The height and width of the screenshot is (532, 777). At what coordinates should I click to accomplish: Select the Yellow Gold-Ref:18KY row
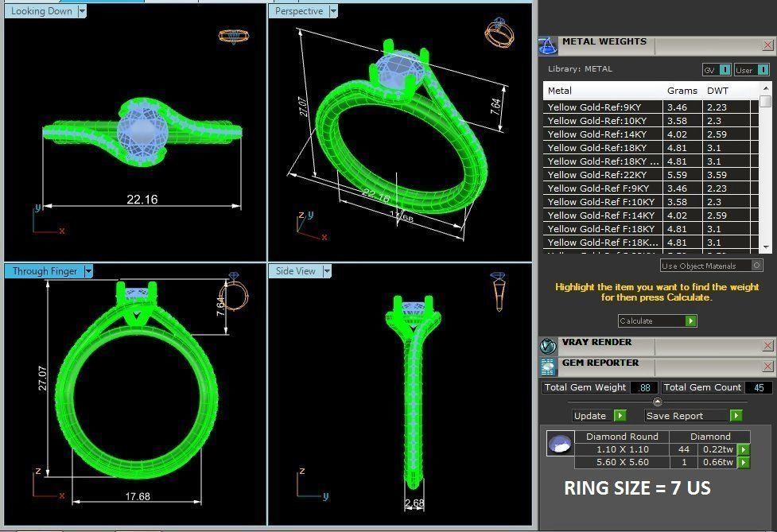coord(651,148)
